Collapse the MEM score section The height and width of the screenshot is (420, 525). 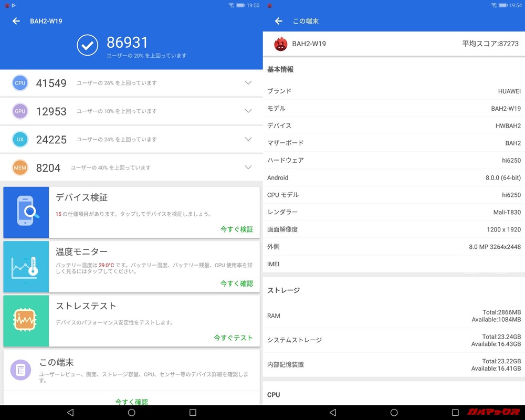click(247, 167)
